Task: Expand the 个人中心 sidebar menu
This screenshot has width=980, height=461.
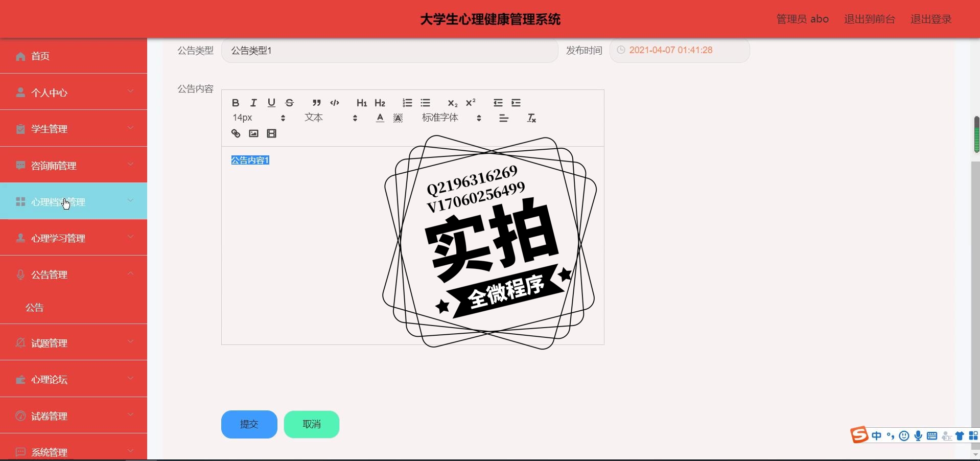Action: 74,92
